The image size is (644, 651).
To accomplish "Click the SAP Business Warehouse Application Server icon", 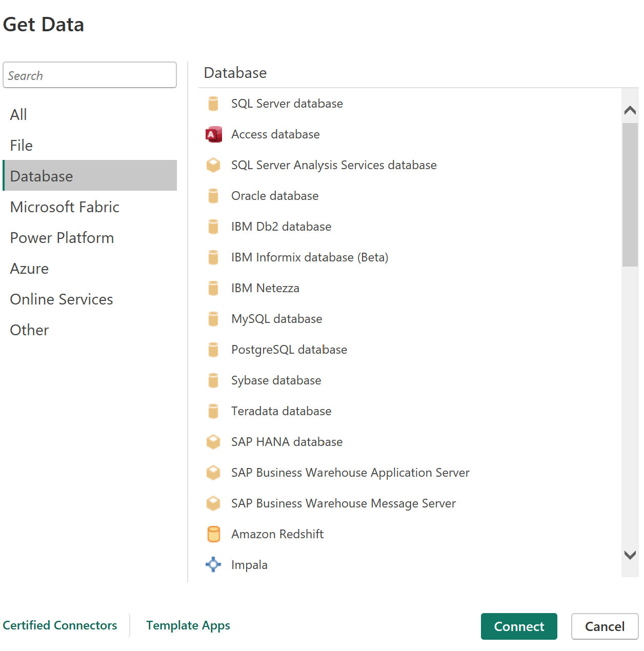I will tap(213, 473).
